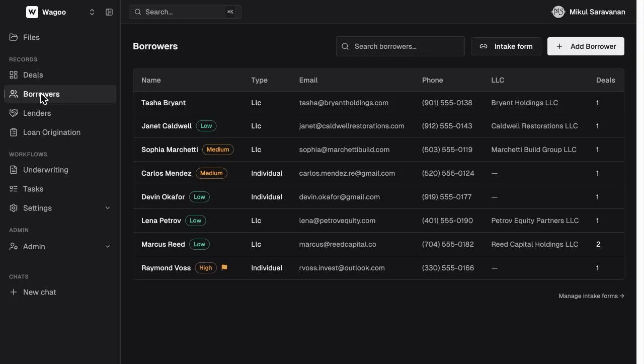Click the Underwriting document icon
The height and width of the screenshot is (364, 644).
[x=14, y=170]
